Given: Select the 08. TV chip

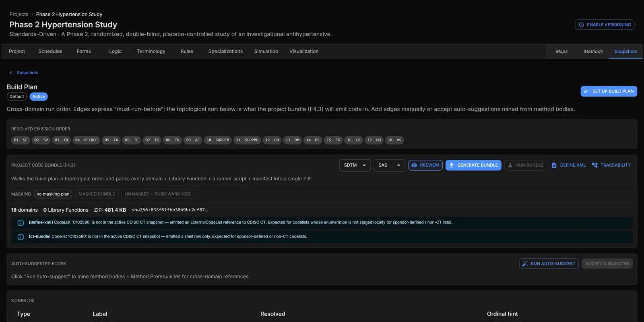Looking at the screenshot, I should pyautogui.click(x=173, y=140).
